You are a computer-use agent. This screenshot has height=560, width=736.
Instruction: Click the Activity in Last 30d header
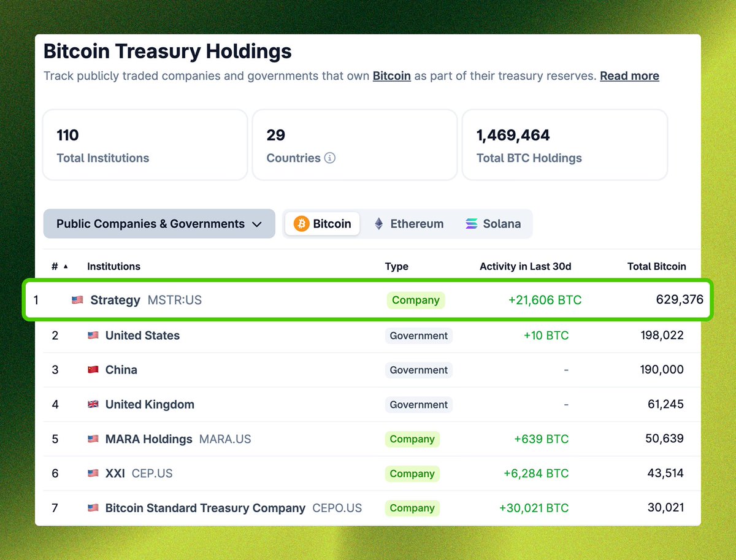(526, 267)
